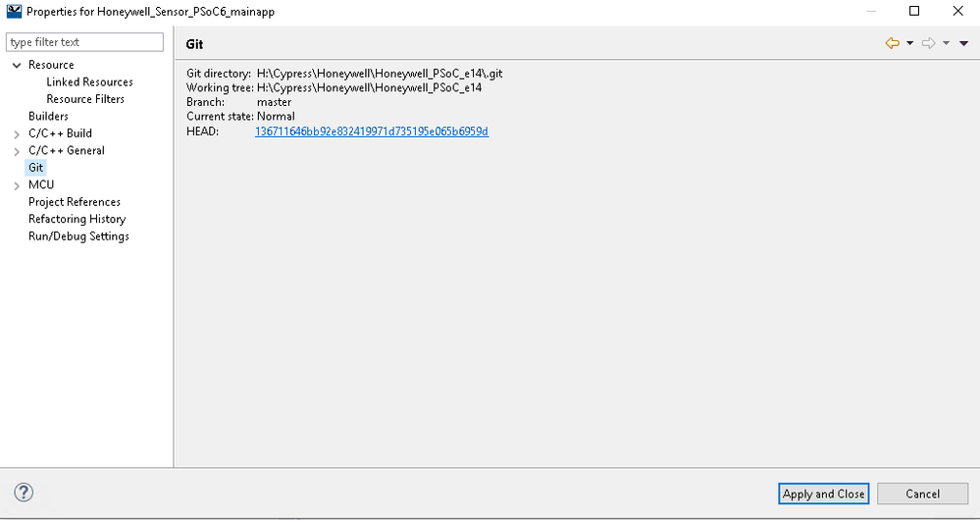The image size is (980, 520).
Task: Open Run/Debug Settings page
Action: click(78, 236)
